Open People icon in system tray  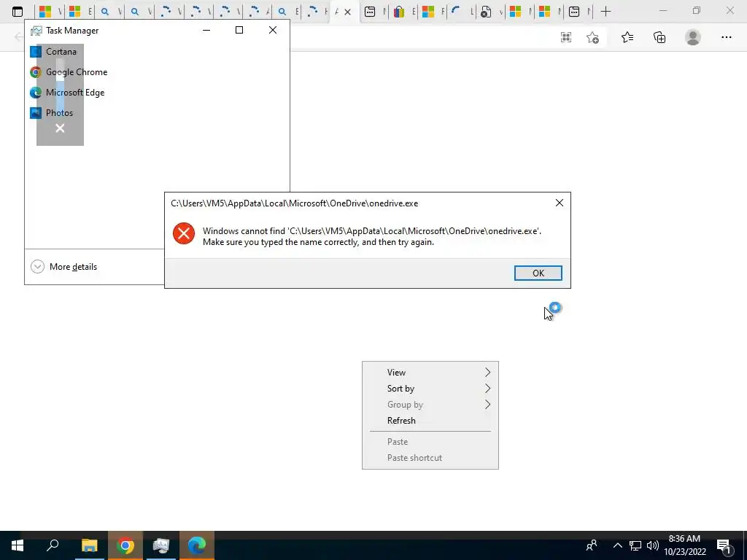click(592, 545)
